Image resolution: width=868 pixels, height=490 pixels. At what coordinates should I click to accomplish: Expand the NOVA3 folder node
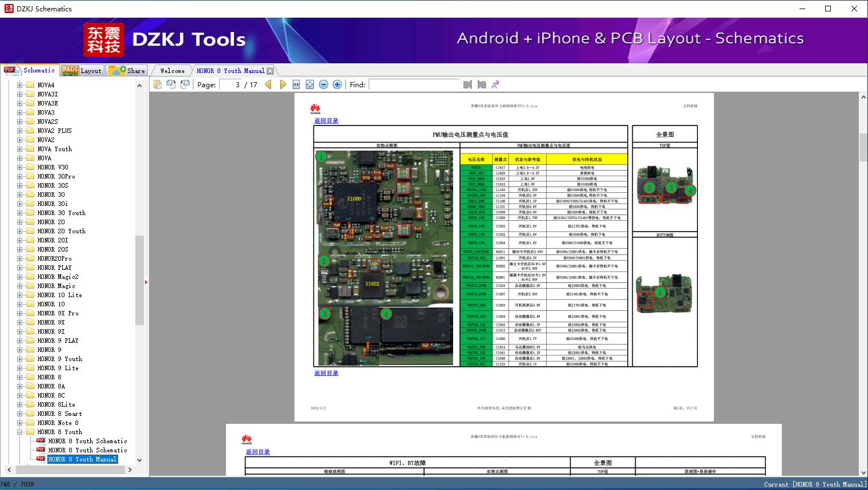click(20, 112)
